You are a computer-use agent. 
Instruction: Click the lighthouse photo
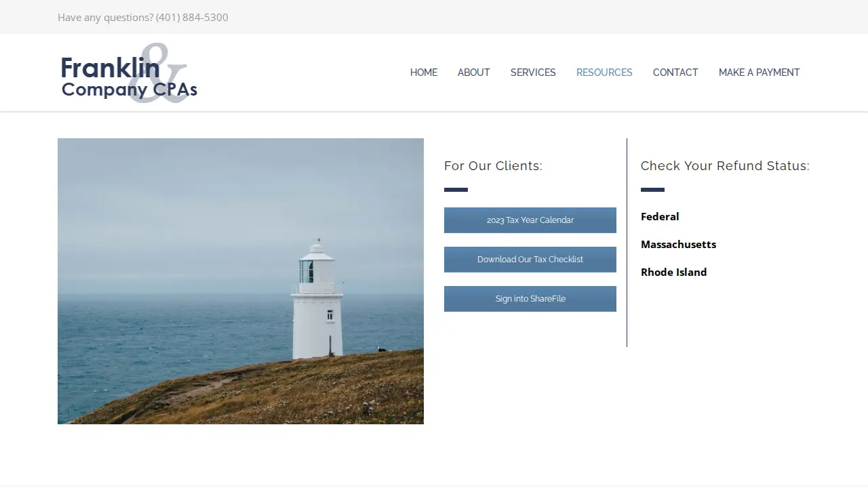pyautogui.click(x=241, y=281)
